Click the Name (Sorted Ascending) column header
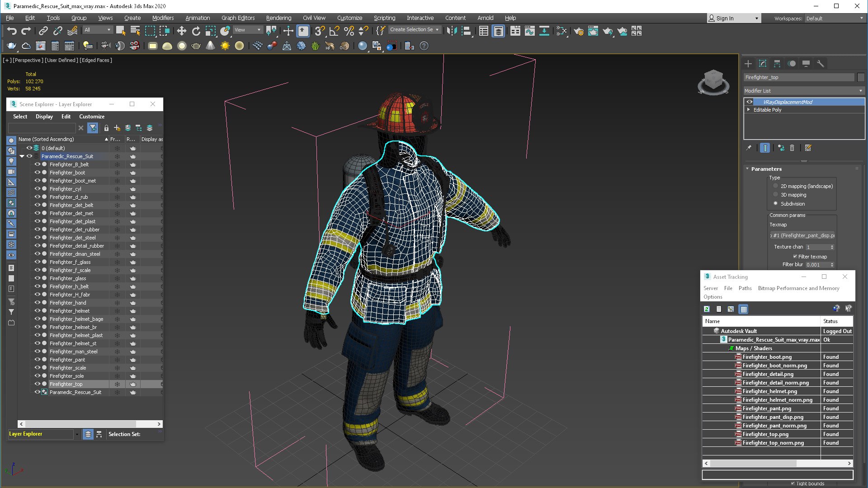 click(63, 139)
